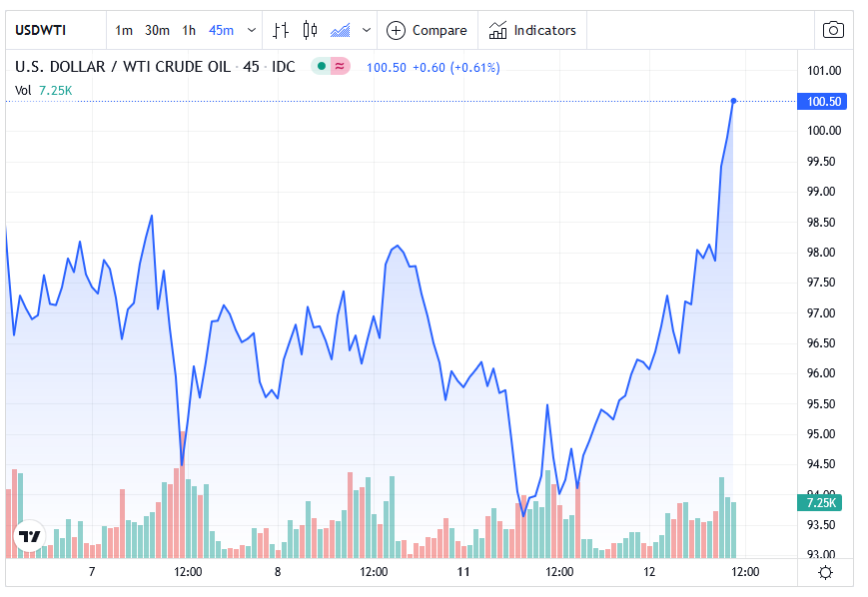The width and height of the screenshot is (868, 597).
Task: Click the date label 7 on time axis
Action: (92, 572)
